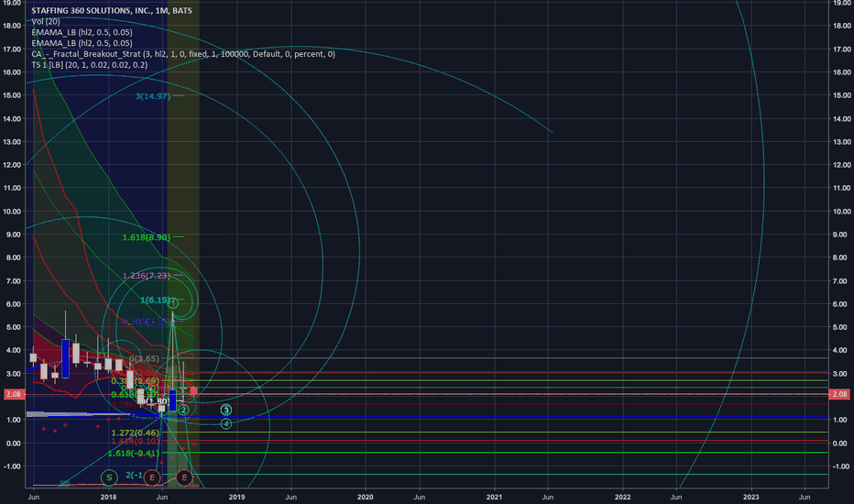
Task: Click the 2021 label on time axis
Action: point(494,497)
